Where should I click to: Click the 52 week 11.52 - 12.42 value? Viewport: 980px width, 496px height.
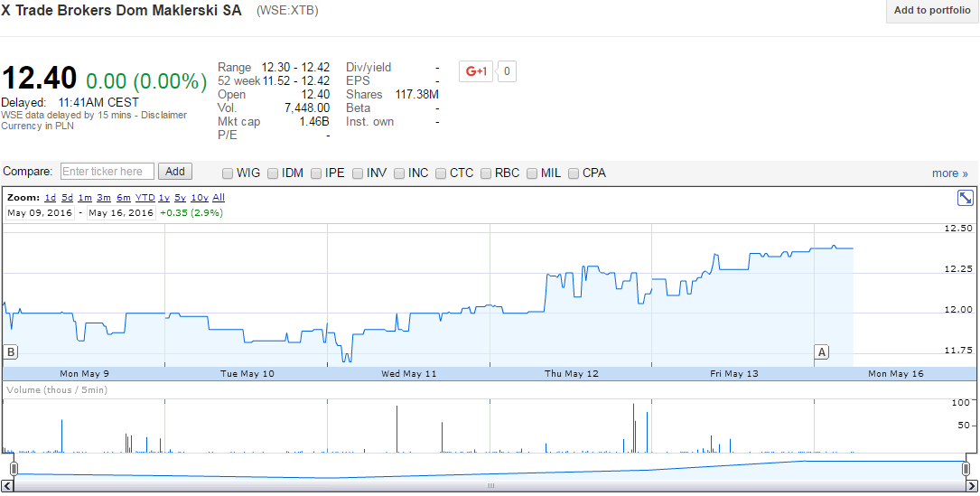(295, 80)
